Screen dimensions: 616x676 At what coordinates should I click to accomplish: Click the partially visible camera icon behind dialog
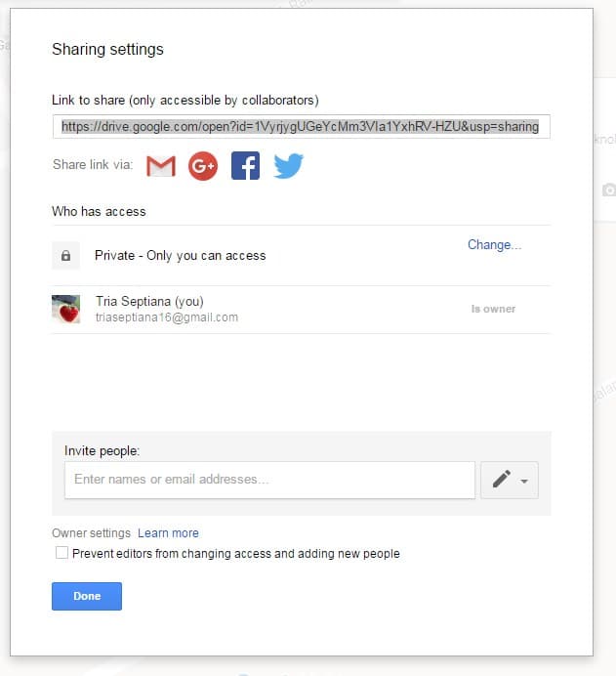pyautogui.click(x=608, y=190)
